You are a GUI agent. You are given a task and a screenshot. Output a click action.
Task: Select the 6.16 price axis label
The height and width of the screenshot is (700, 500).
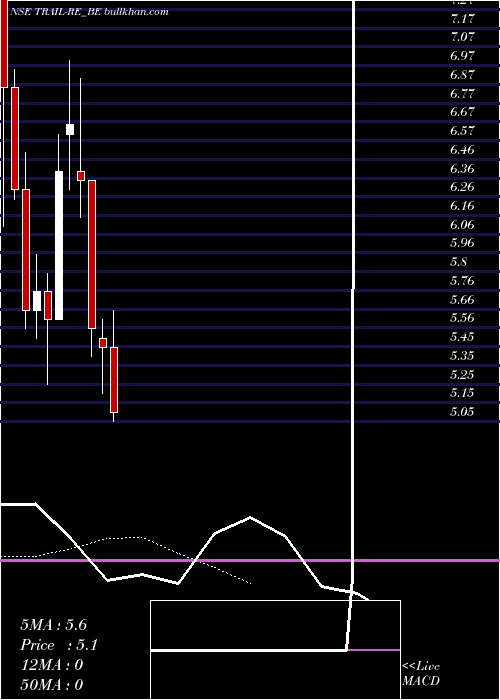tap(463, 205)
